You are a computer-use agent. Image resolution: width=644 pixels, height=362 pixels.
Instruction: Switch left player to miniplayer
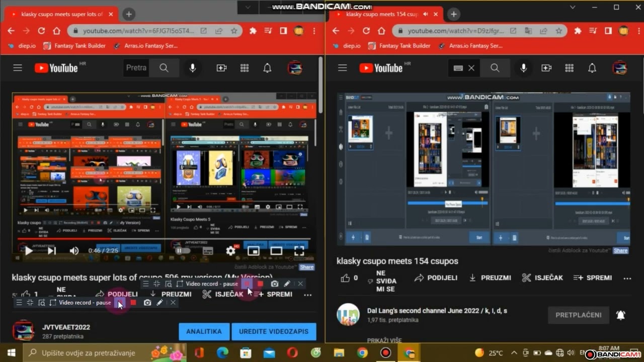[x=254, y=250]
